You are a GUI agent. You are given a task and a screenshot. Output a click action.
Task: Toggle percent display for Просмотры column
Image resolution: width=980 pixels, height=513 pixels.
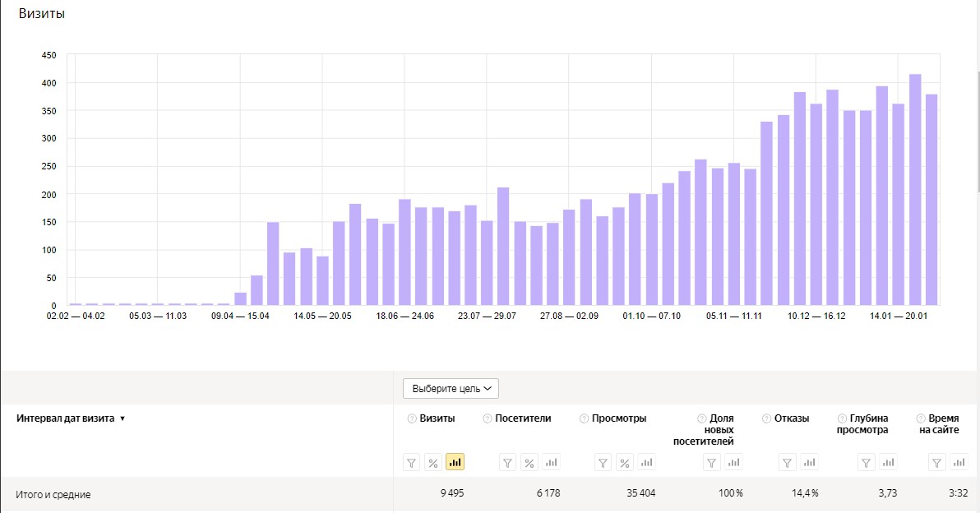click(625, 462)
